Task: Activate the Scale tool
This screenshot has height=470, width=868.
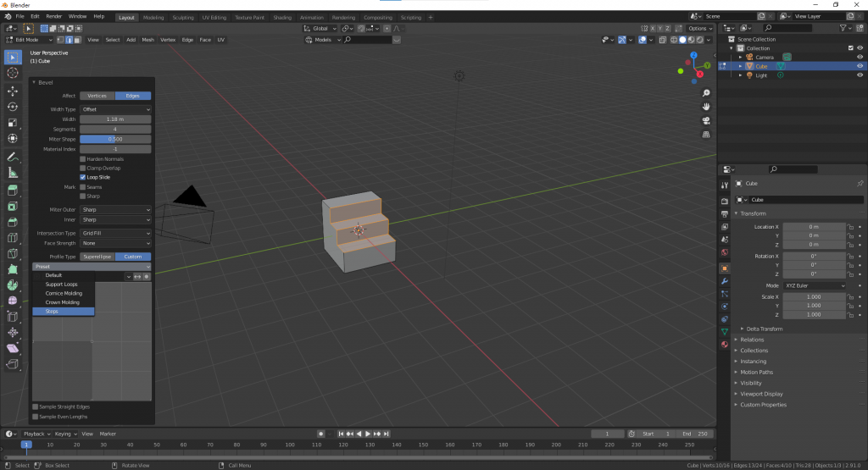Action: [x=13, y=123]
